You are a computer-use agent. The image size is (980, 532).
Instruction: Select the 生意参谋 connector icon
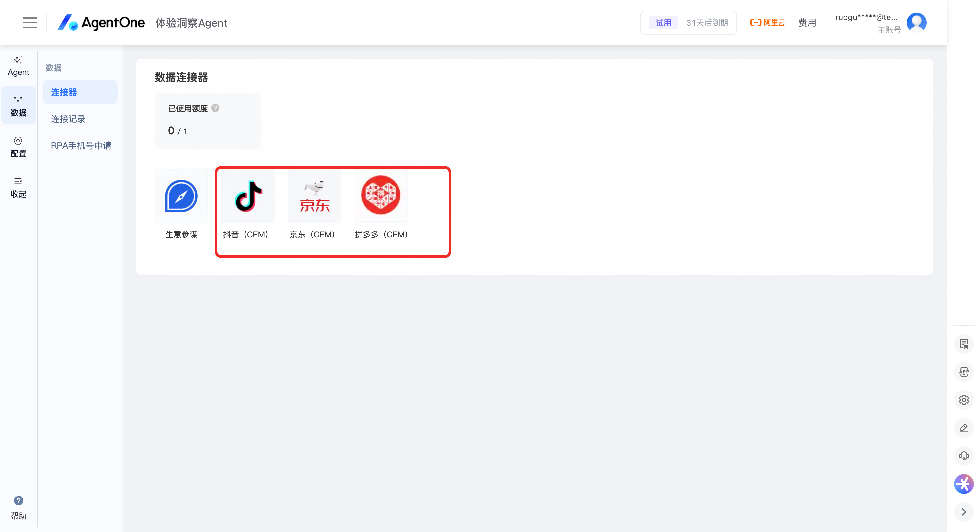181,196
